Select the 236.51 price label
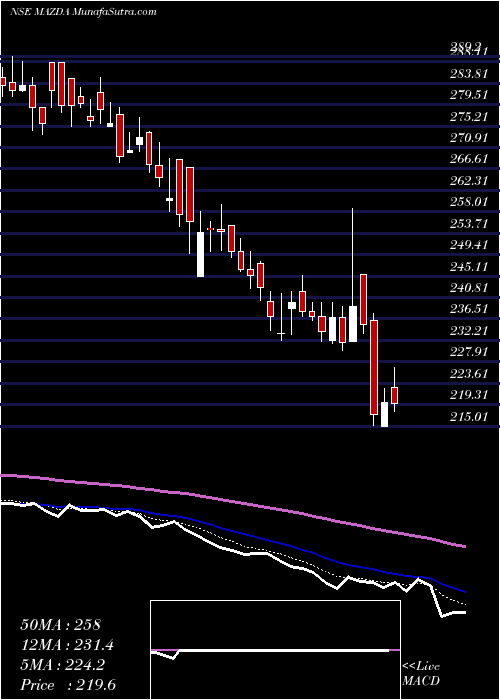This screenshot has width=500, height=700. (468, 310)
